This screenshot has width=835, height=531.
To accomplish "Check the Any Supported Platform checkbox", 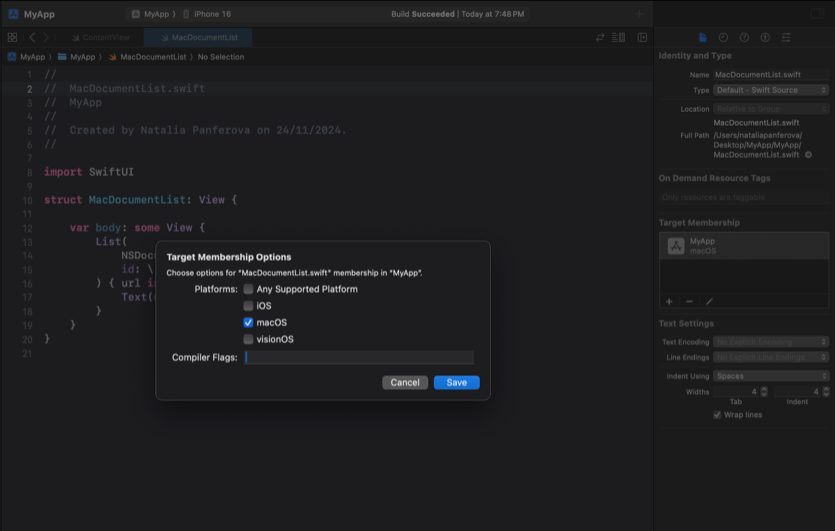I will coord(248,289).
